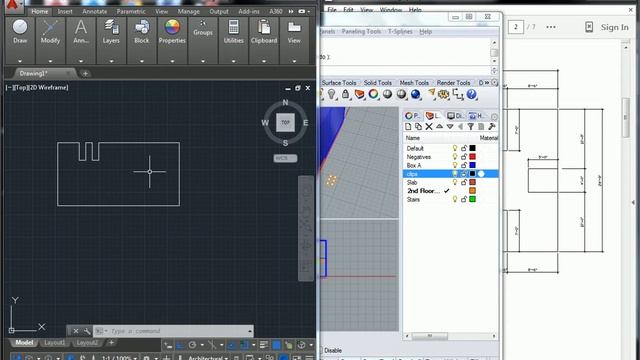640x360 pixels.
Task: Add a new drawing tab with plus button
Action: pyautogui.click(x=85, y=73)
